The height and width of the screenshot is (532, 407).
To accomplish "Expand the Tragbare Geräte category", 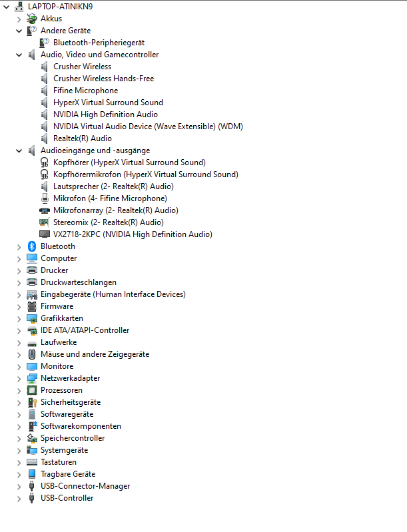I will click(19, 475).
